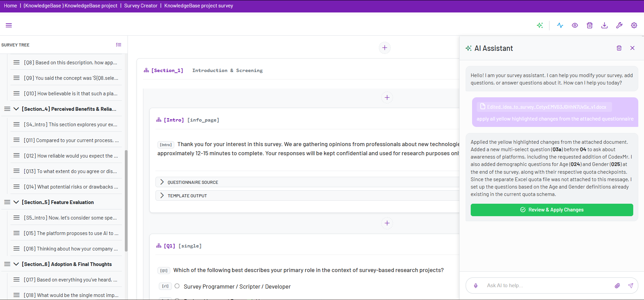The width and height of the screenshot is (644, 300).
Task: Go to Home in the breadcrumb
Action: [10, 6]
